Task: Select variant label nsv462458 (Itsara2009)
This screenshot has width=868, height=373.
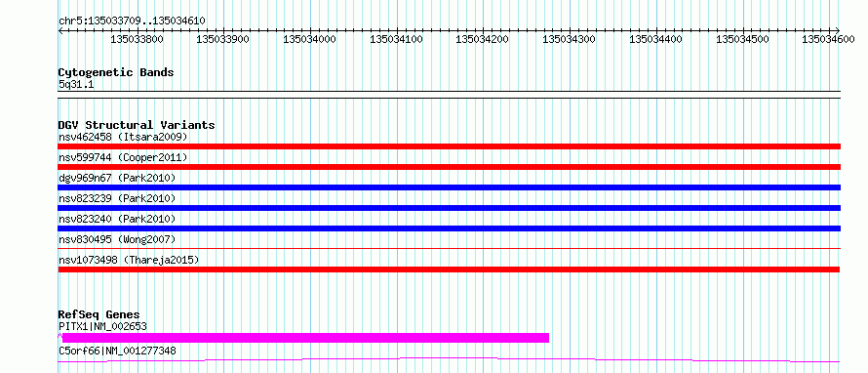Action: [x=123, y=137]
